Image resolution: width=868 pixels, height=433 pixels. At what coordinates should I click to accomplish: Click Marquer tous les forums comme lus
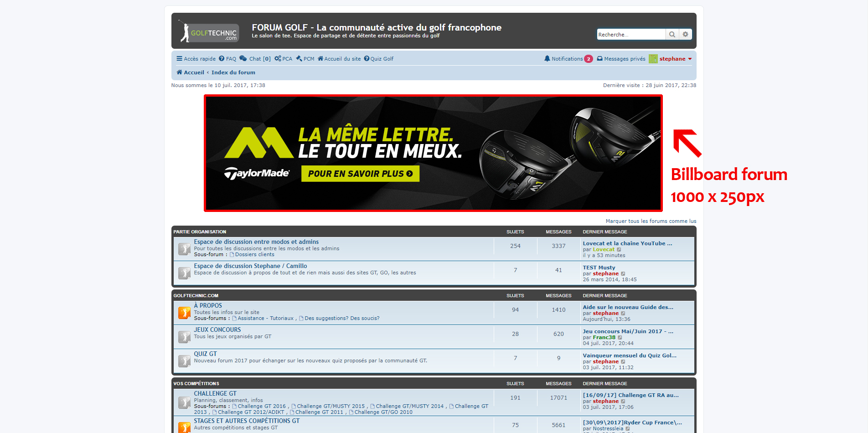pos(651,221)
